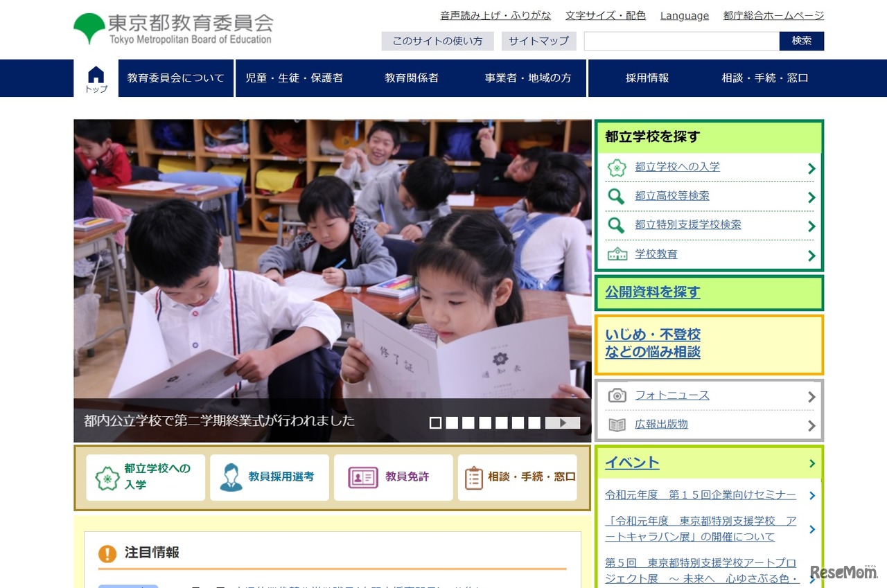Open the イベント heading link
This screenshot has height=588, width=887.
pos(632,463)
